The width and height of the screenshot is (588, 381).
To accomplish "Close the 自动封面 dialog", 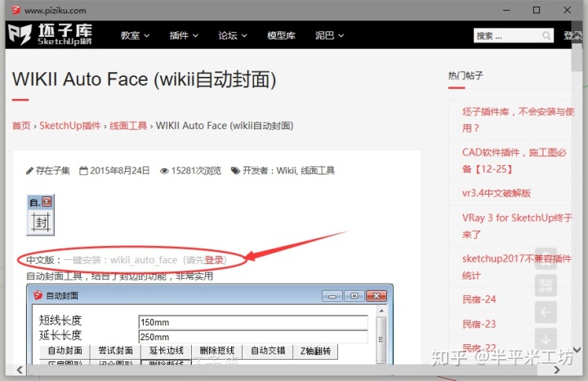I will point(376,296).
